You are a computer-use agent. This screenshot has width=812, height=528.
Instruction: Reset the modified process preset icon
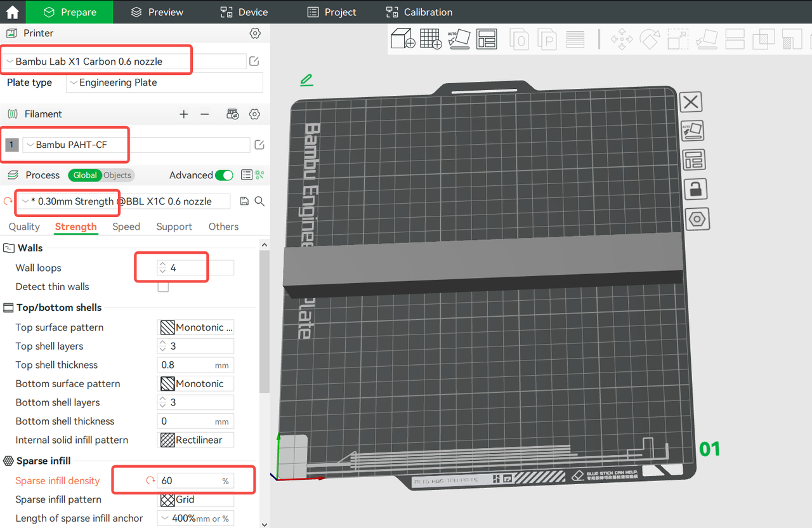tap(8, 201)
